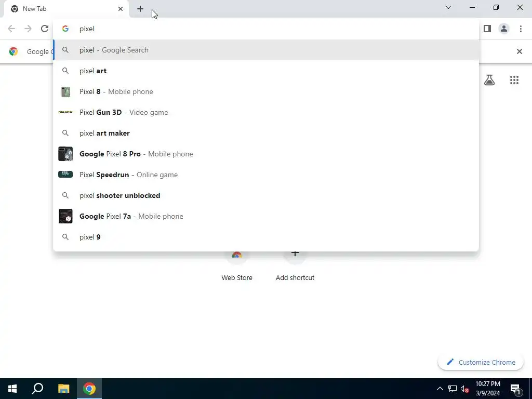Open the Google apps grid
The height and width of the screenshot is (399, 532).
tap(514, 80)
